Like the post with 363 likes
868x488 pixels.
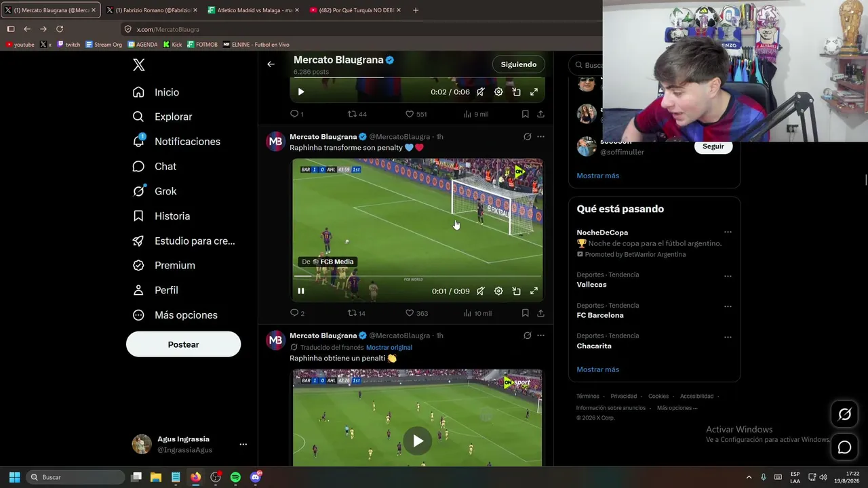(x=416, y=313)
